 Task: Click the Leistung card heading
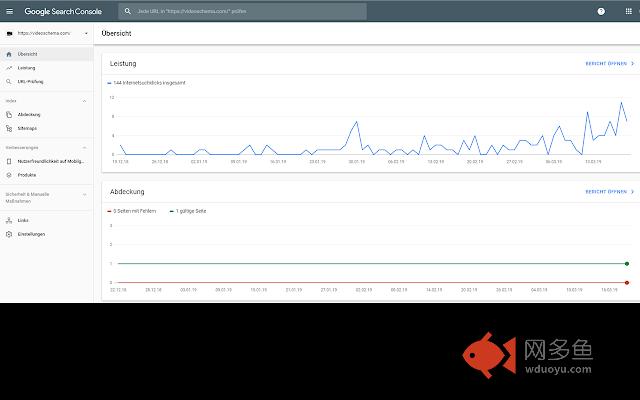pos(123,64)
